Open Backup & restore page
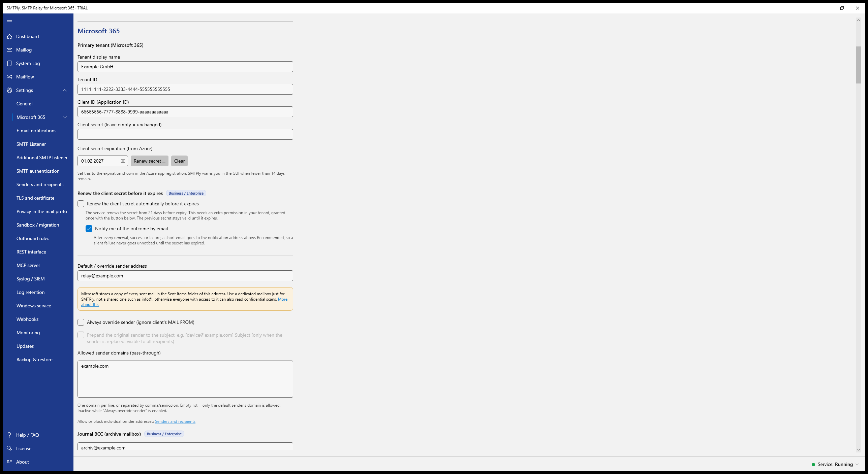Image resolution: width=868 pixels, height=474 pixels. (x=34, y=360)
